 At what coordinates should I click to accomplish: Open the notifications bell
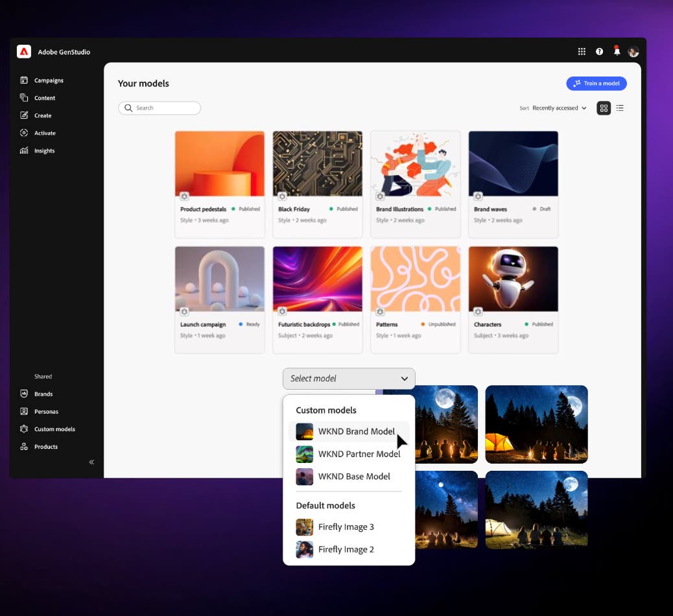(617, 51)
